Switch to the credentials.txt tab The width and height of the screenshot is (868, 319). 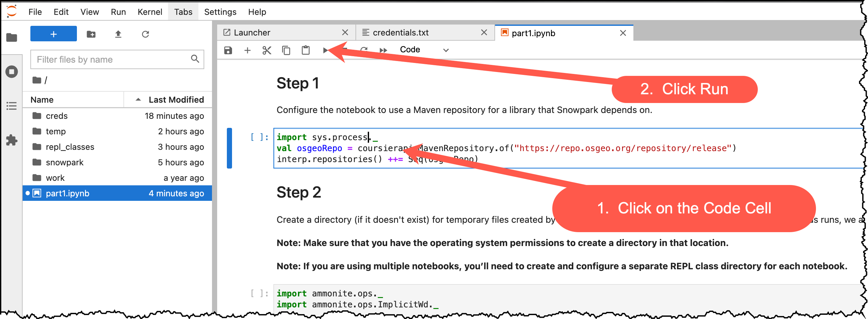tap(401, 32)
